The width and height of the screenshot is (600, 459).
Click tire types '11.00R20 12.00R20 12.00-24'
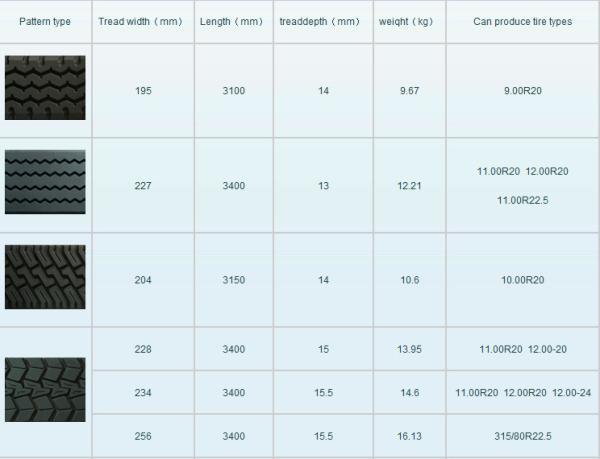coord(523,392)
